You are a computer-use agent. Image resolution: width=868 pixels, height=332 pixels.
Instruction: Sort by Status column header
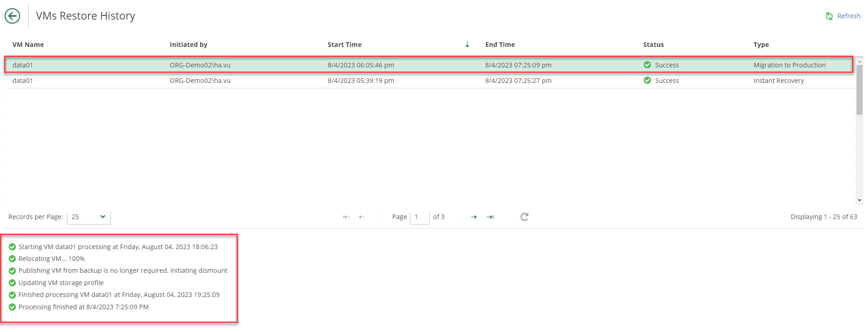653,45
